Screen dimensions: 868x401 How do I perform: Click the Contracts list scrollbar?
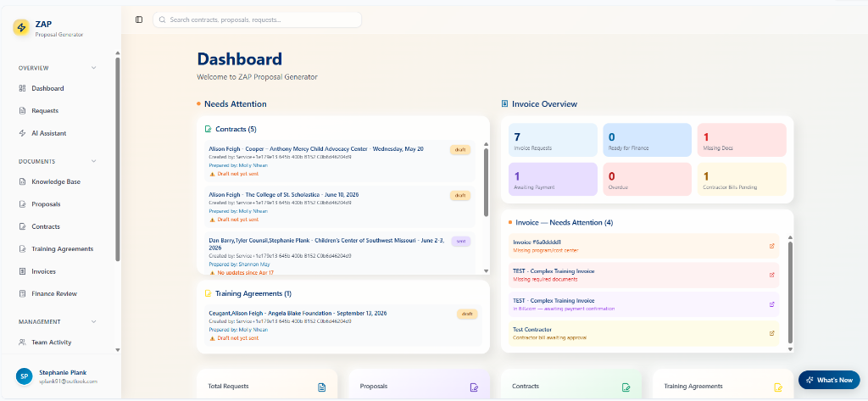click(x=486, y=182)
